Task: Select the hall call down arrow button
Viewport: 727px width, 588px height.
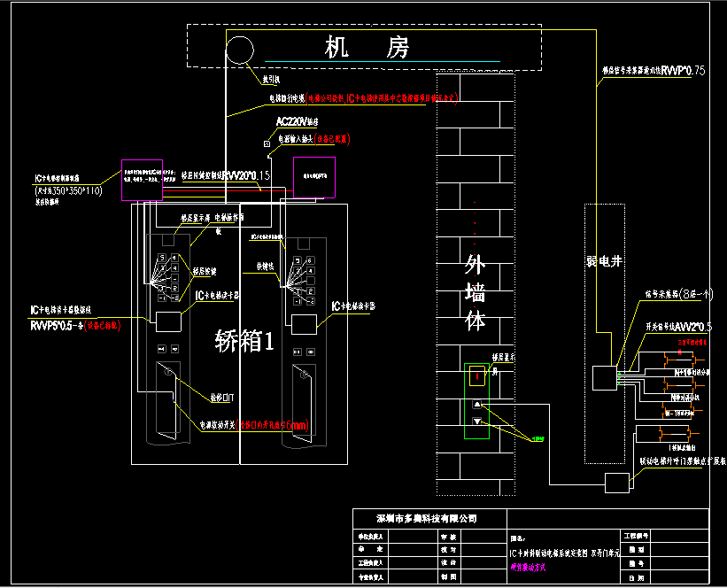Action: tap(478, 422)
